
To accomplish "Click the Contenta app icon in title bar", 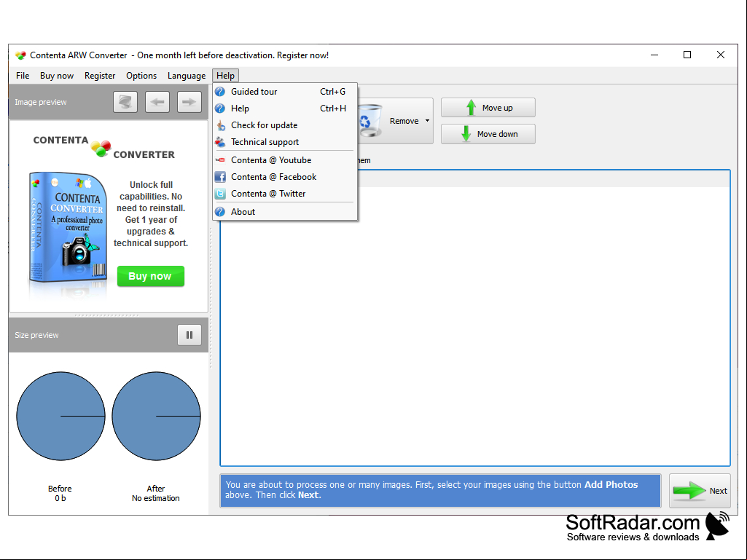I will pyautogui.click(x=20, y=55).
